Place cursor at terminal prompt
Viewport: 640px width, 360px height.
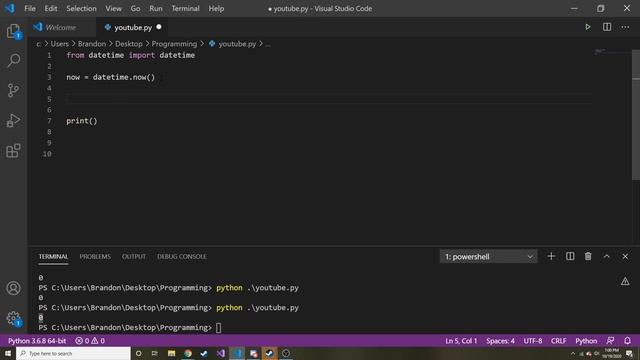(x=218, y=327)
